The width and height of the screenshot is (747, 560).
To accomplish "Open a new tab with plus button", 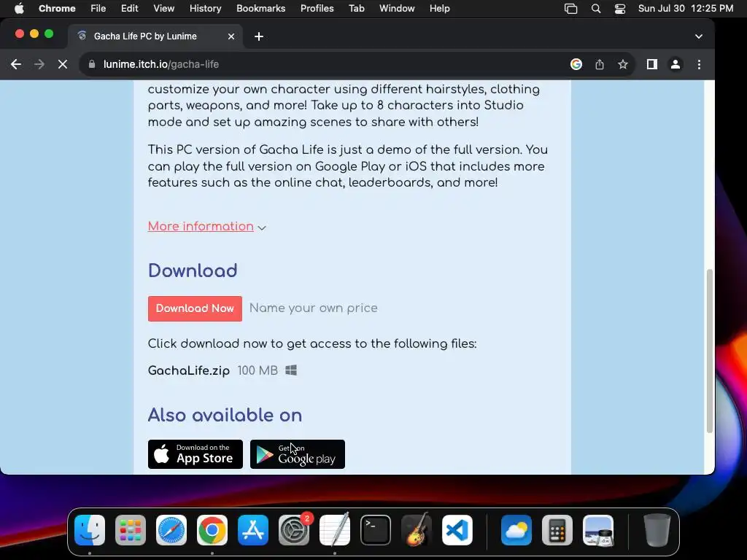I will (x=259, y=36).
